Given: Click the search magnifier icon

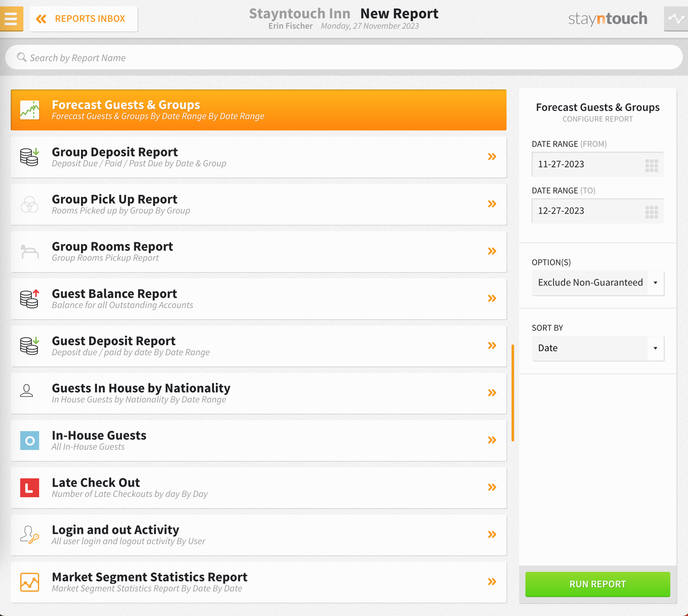Looking at the screenshot, I should click(22, 57).
